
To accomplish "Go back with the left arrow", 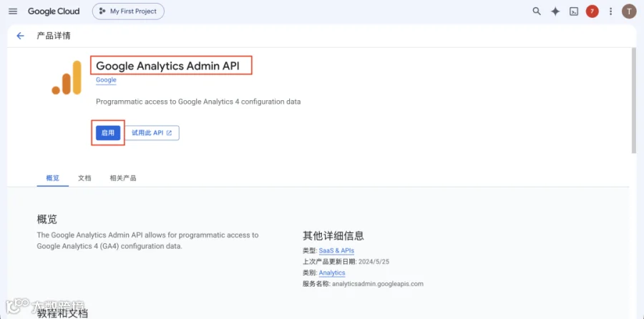I will [20, 36].
